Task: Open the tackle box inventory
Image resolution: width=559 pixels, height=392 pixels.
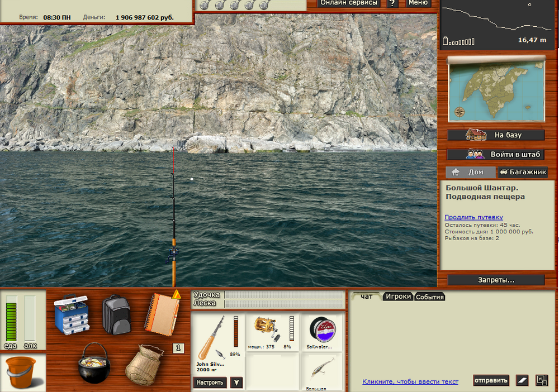Action: (71, 315)
